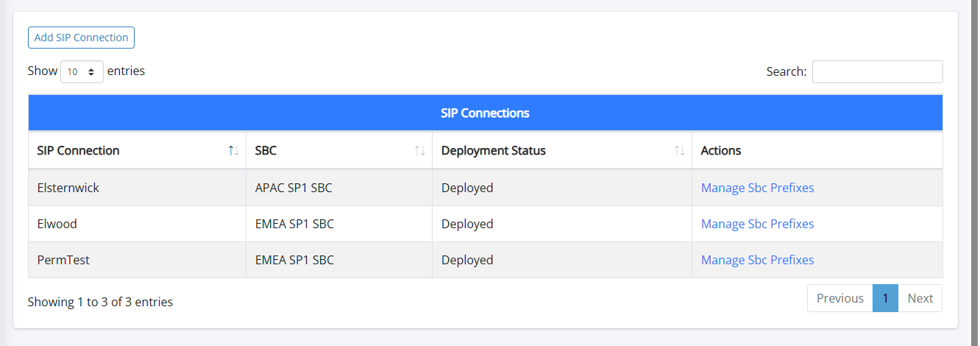
Task: Go to the Previous page
Action: tap(839, 298)
